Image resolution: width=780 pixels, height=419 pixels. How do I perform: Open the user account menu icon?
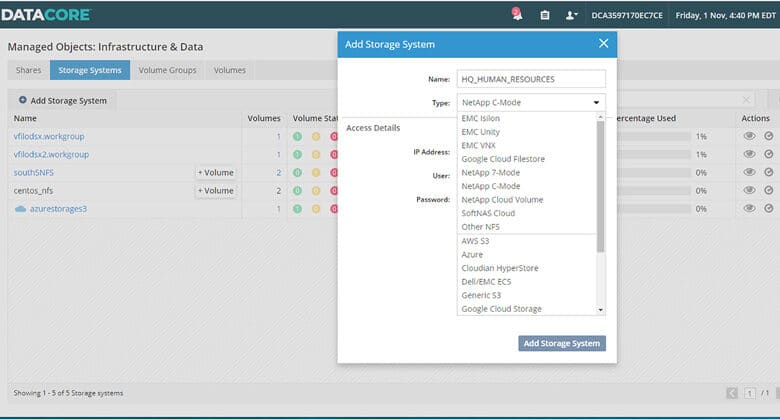572,15
